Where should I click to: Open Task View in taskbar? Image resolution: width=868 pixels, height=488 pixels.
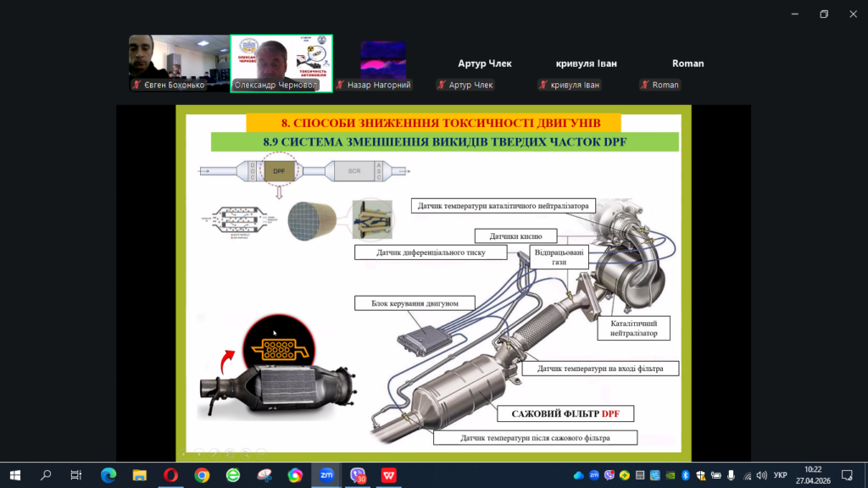click(75, 475)
